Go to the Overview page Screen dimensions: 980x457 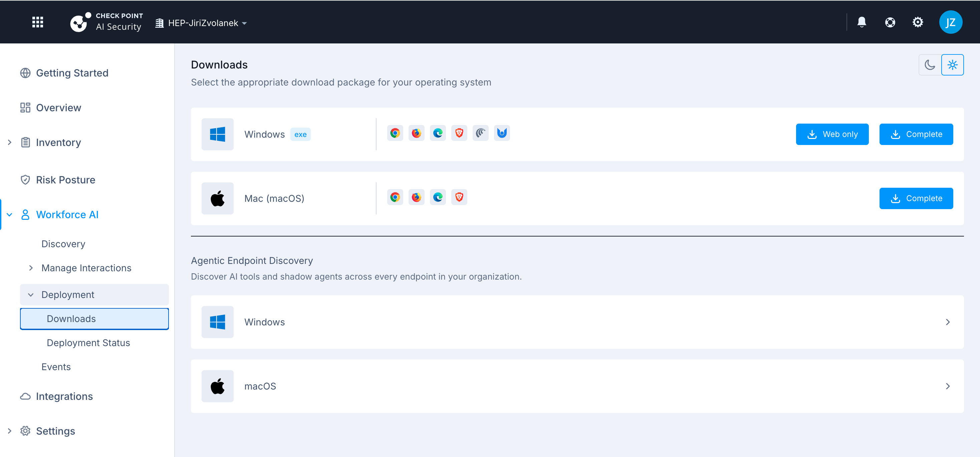59,108
